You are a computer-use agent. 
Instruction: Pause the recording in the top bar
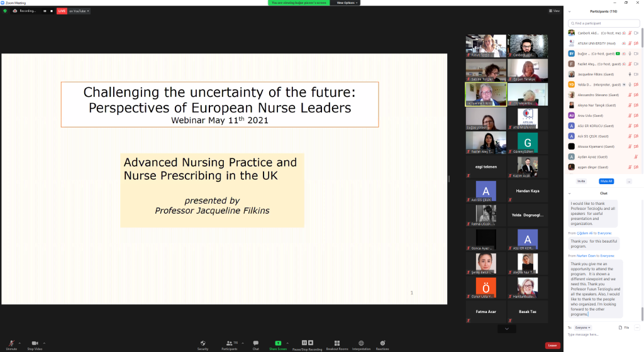45,11
